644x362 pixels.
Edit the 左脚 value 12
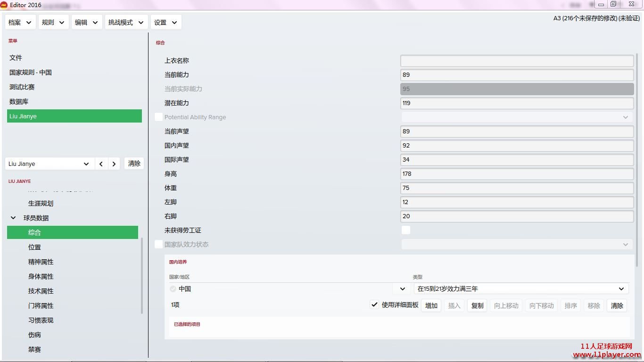pos(517,202)
